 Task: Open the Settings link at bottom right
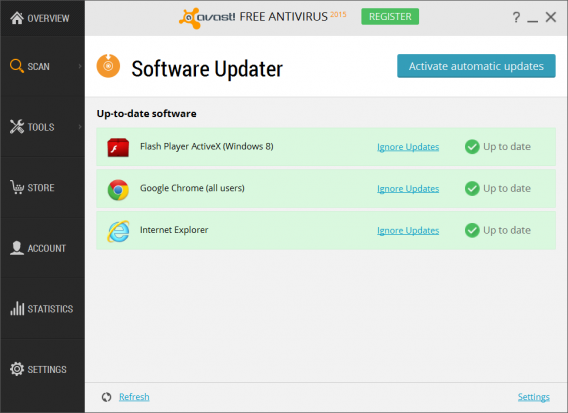pyautogui.click(x=534, y=397)
